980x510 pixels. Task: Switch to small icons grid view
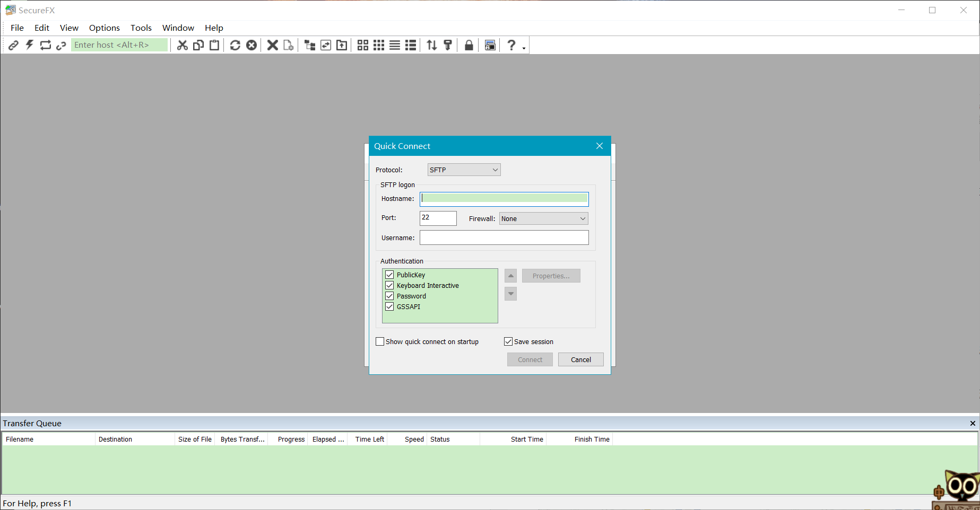tap(379, 45)
